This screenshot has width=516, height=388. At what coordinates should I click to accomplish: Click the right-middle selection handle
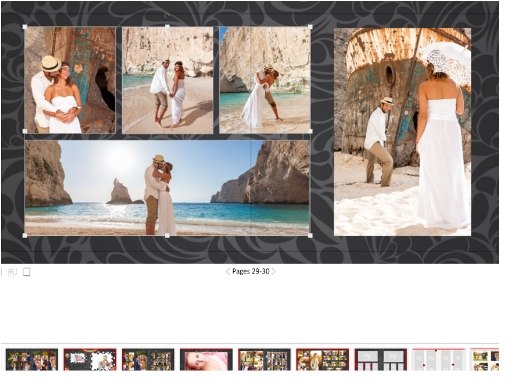point(310,131)
